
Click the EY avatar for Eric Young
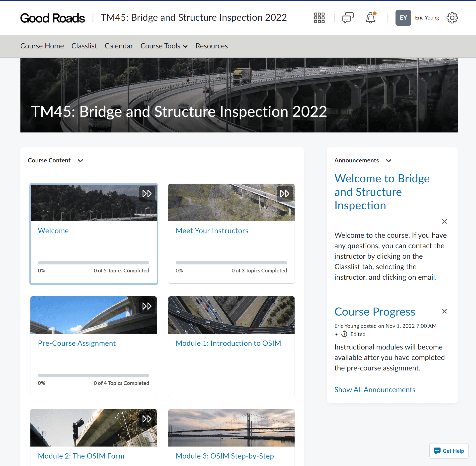click(403, 18)
